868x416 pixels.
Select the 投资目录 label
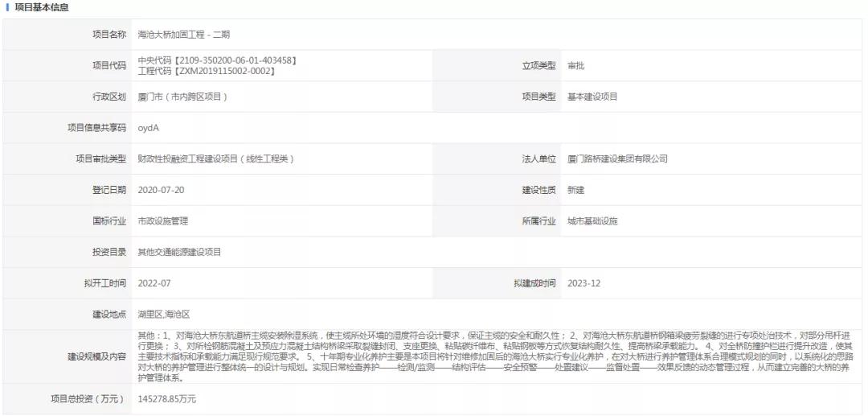pos(109,252)
